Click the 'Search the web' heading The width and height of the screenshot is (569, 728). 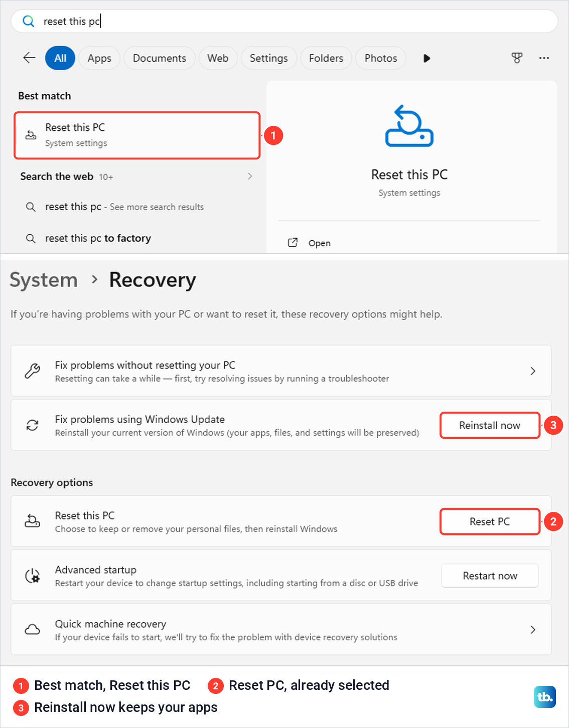(x=57, y=176)
